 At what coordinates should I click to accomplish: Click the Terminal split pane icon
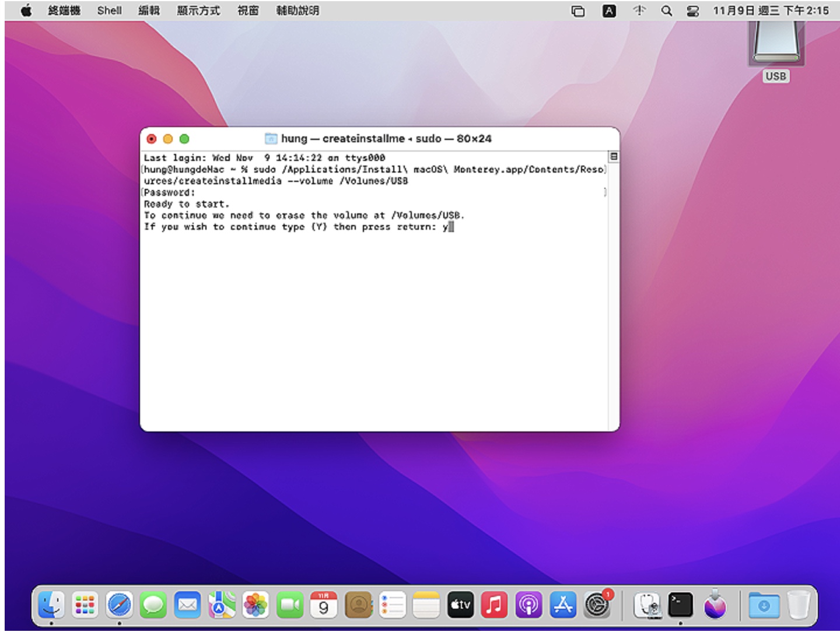tap(614, 156)
